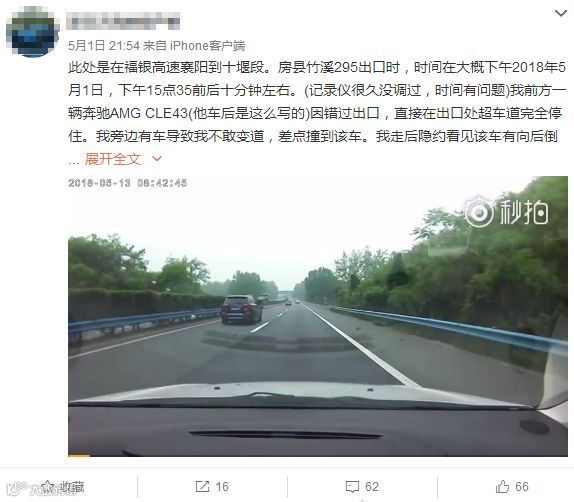Click the repost share arrow icon
The image size is (574, 502).
(202, 487)
